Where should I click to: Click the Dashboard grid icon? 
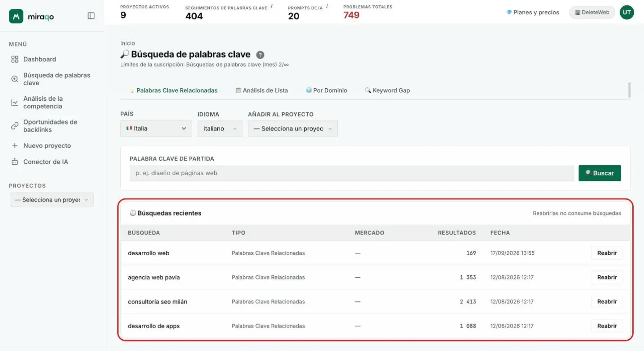15,59
